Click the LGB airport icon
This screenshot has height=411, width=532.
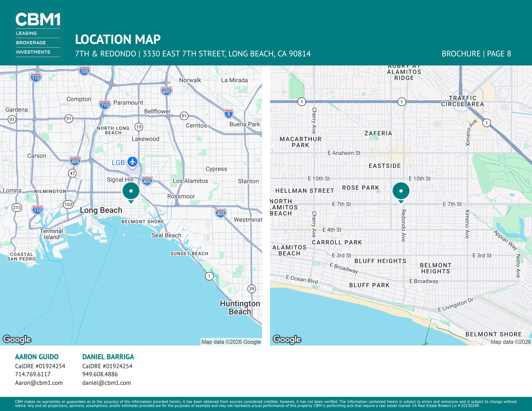coord(133,162)
